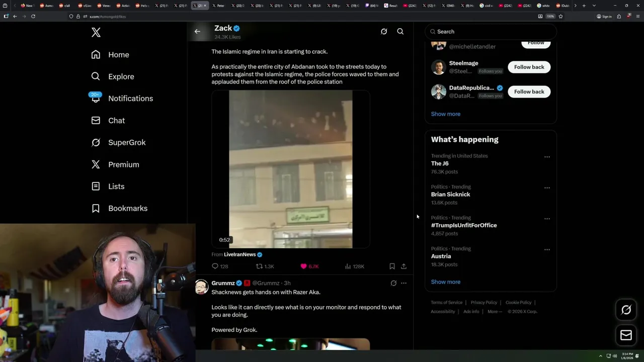Bookmark the Iran regime post
644x362 pixels.
pos(392,266)
